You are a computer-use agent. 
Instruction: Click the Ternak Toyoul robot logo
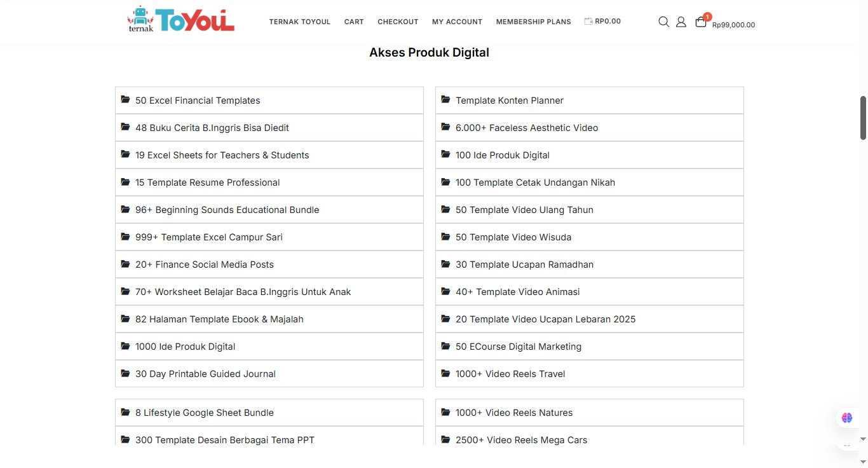pos(180,20)
